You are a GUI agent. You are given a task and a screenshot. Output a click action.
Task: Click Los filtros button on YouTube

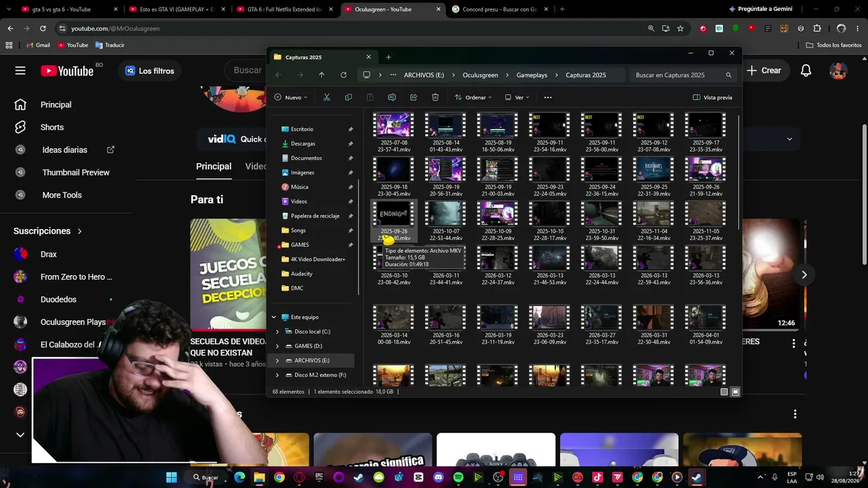tap(150, 70)
